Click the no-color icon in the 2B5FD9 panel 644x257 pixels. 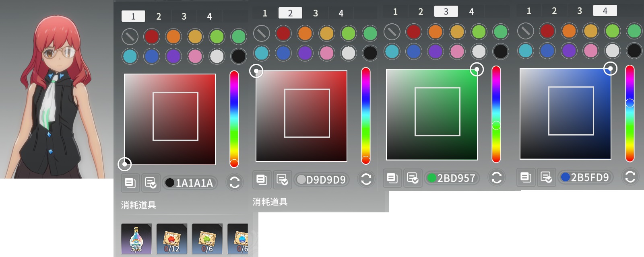point(526,31)
